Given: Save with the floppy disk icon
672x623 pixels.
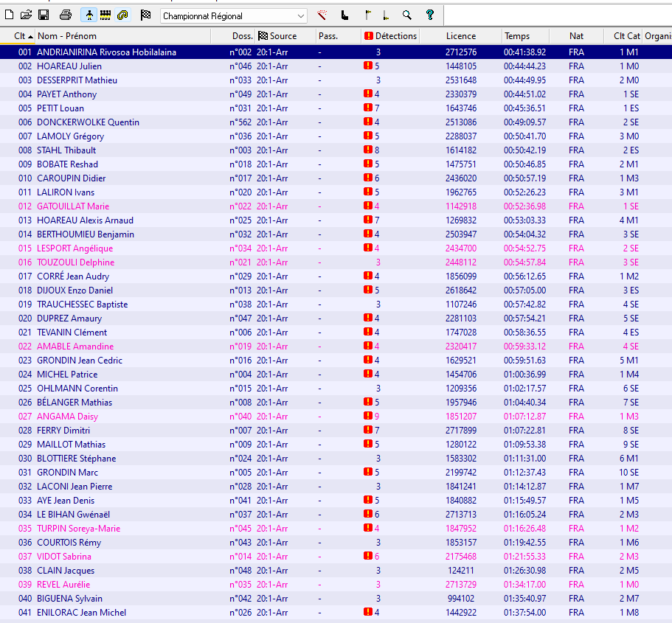Looking at the screenshot, I should (44, 15).
